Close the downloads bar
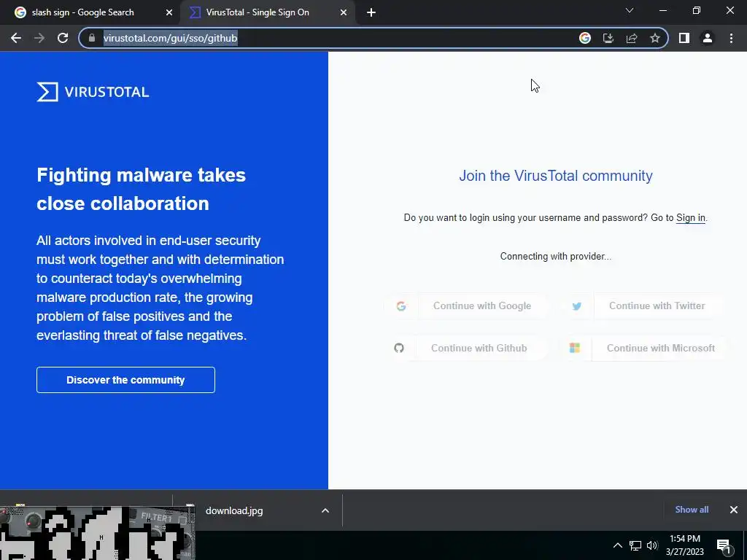 (734, 510)
